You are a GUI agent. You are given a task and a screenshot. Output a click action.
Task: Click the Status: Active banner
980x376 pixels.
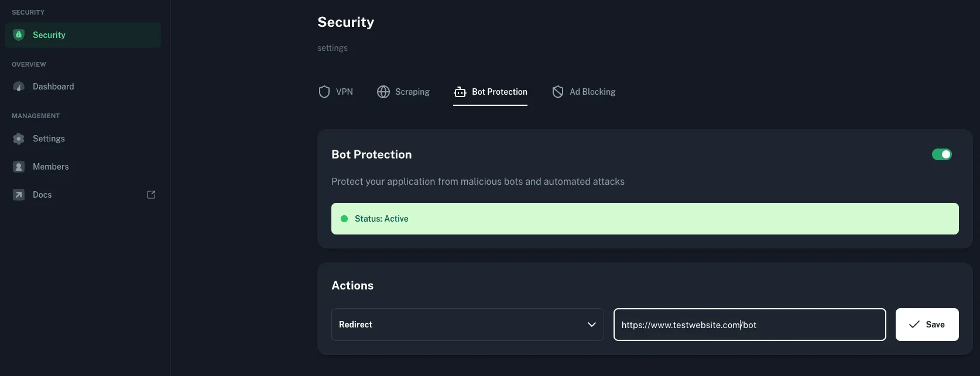click(644, 218)
